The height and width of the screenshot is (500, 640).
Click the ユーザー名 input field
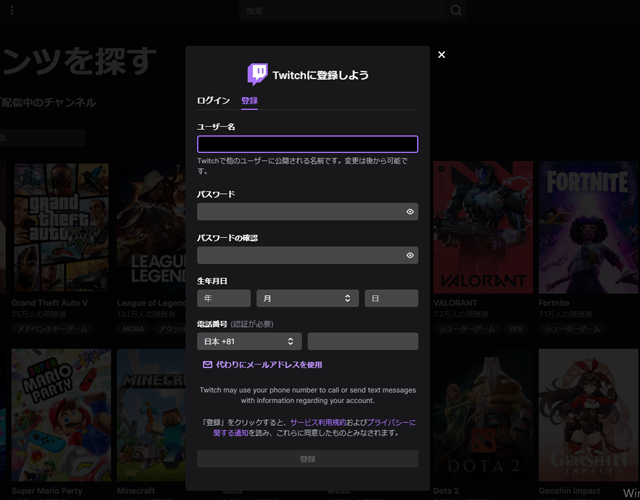tap(307, 144)
